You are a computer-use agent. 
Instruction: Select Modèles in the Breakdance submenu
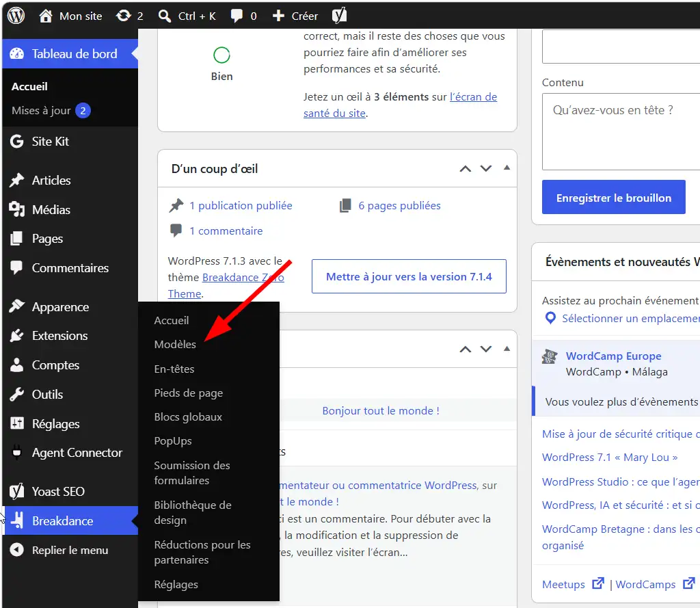tap(175, 345)
